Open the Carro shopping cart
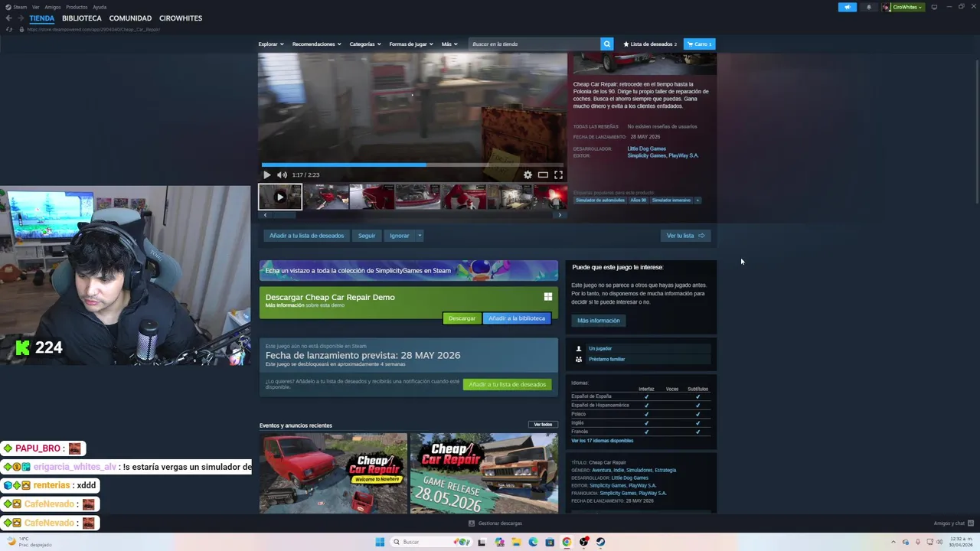The height and width of the screenshot is (551, 980). tap(699, 44)
